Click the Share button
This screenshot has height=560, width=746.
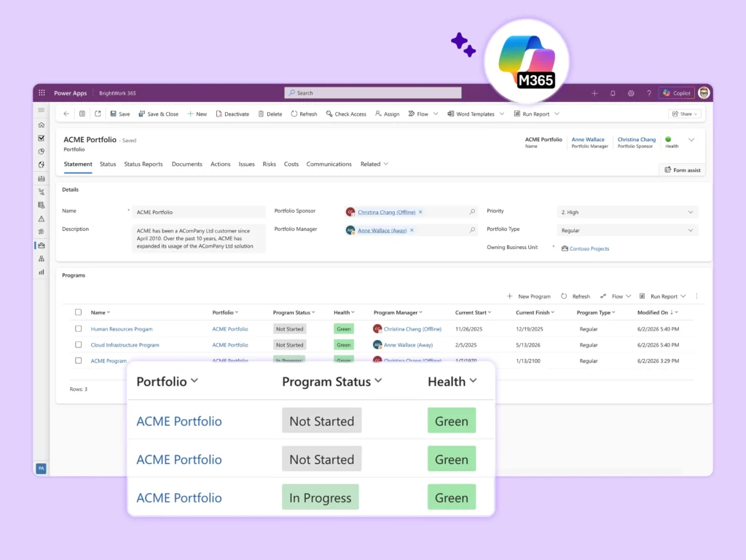685,114
